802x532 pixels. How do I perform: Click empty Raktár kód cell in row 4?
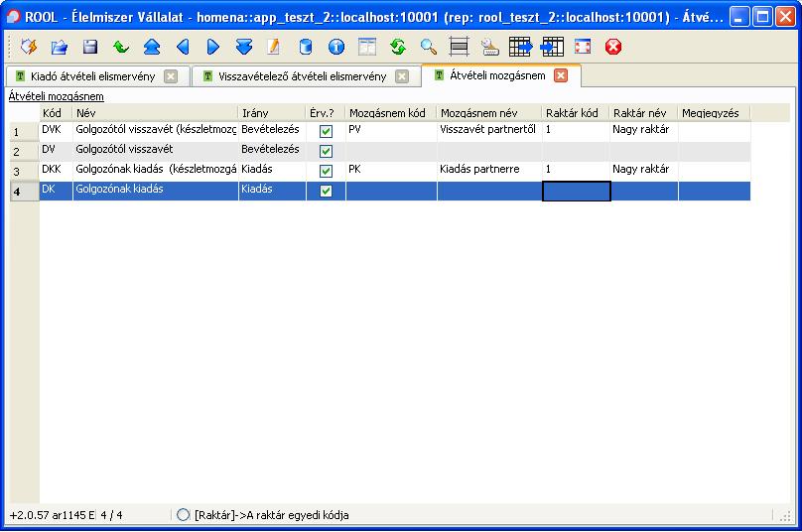(x=576, y=192)
